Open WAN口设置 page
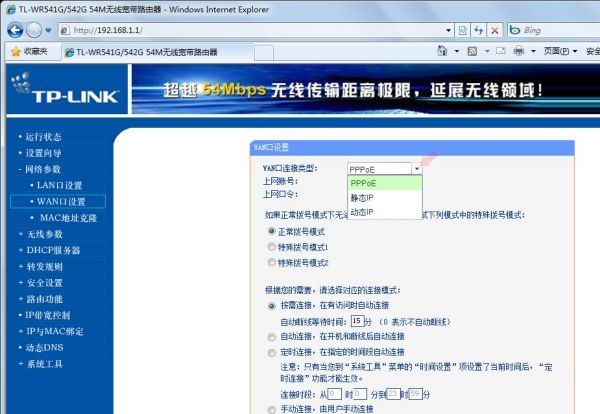Screen dimensions: 600x414 point(58,201)
